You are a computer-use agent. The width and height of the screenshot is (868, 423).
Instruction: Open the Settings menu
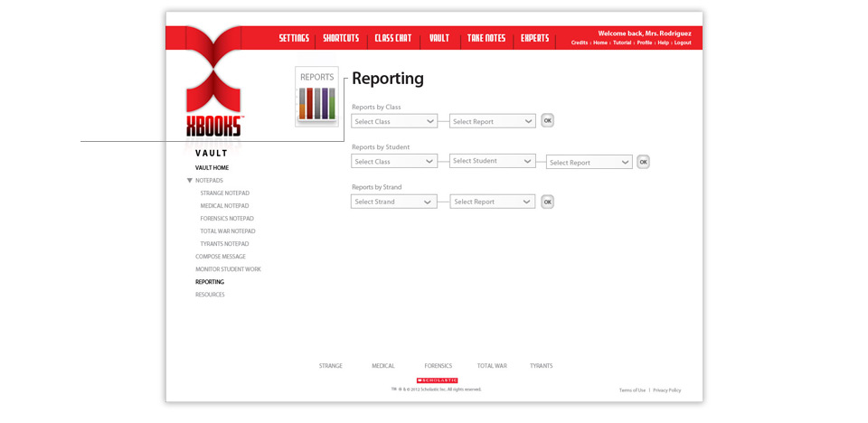coord(294,38)
